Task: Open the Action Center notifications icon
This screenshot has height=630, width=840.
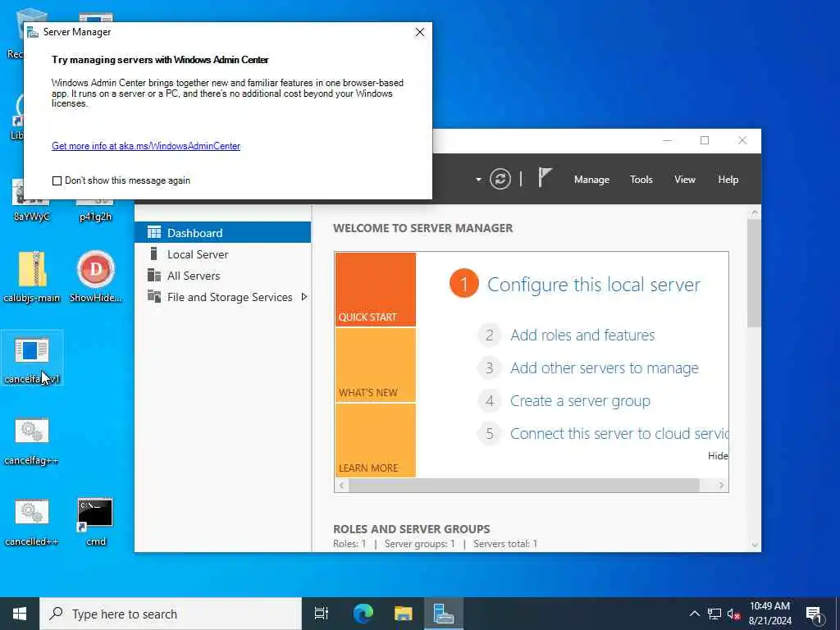Action: (815, 614)
